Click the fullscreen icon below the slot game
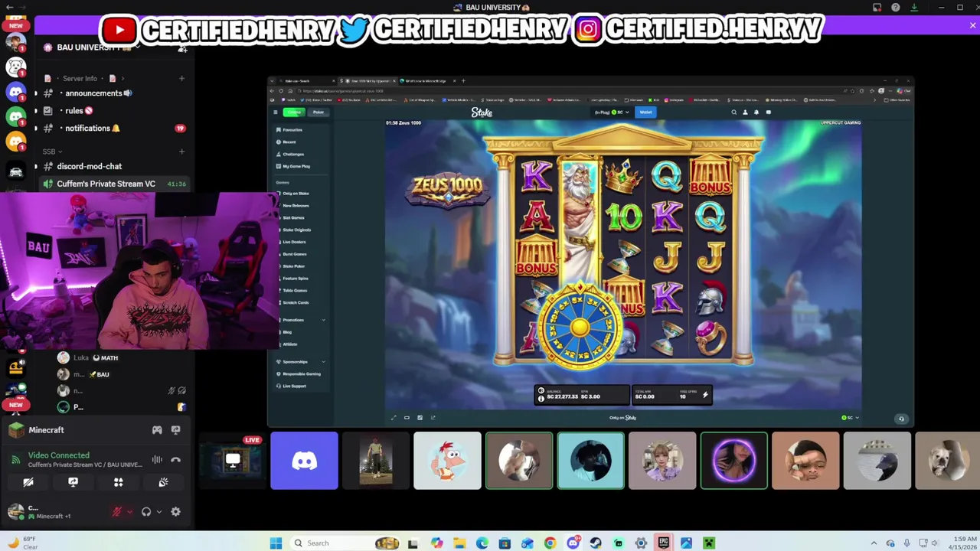The height and width of the screenshot is (551, 980). (x=394, y=418)
